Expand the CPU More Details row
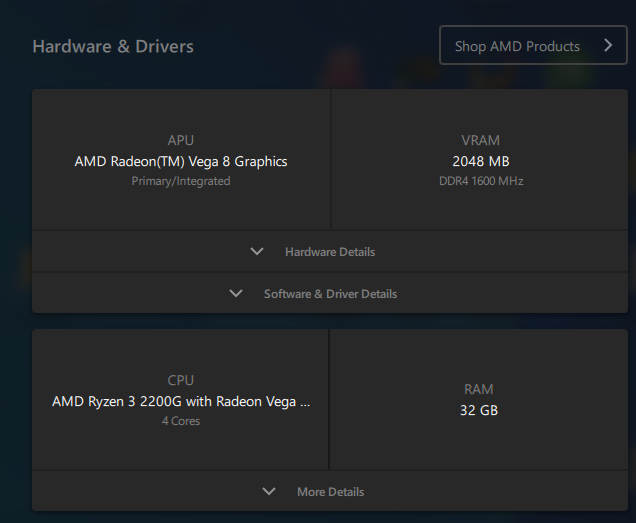636x523 pixels. 330,492
